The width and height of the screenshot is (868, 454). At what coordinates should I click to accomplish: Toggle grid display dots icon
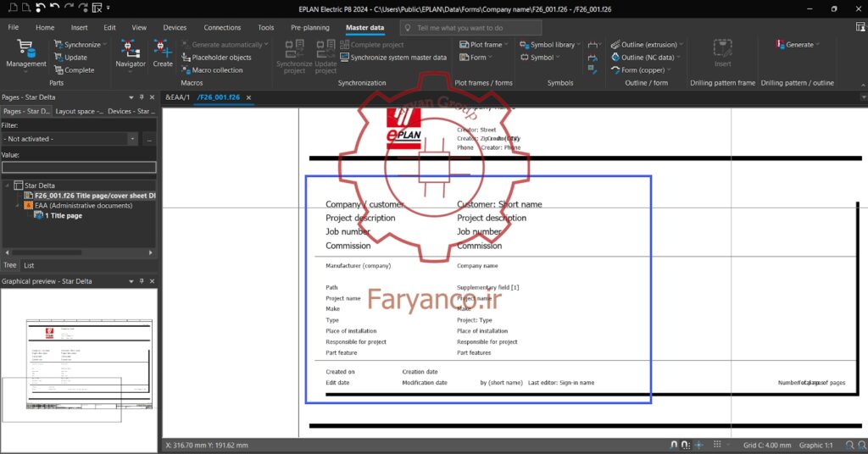[717, 445]
